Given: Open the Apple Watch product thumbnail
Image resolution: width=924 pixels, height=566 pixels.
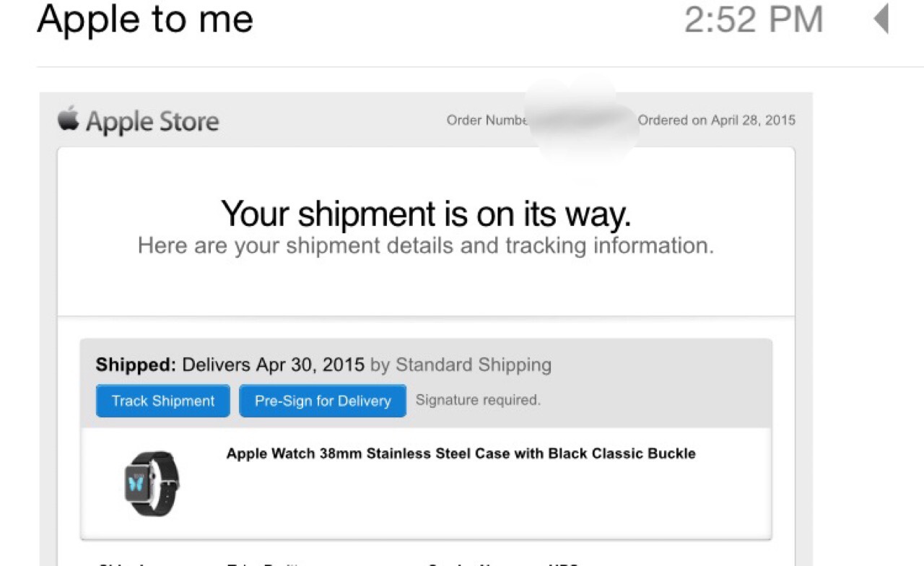Looking at the screenshot, I should point(151,484).
